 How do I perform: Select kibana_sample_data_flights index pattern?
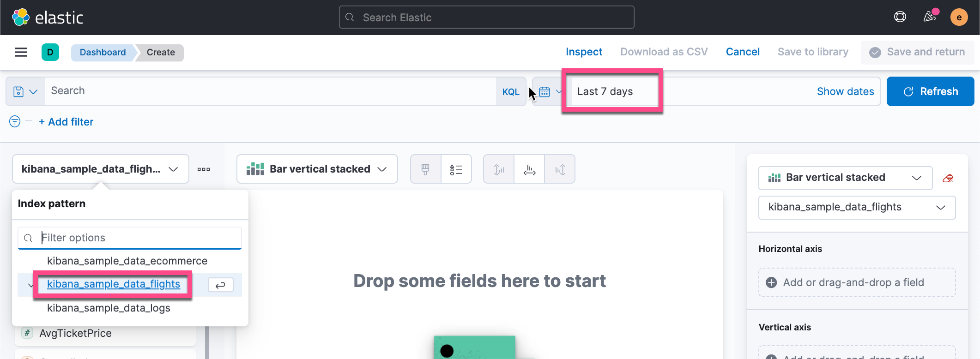pyautogui.click(x=114, y=284)
